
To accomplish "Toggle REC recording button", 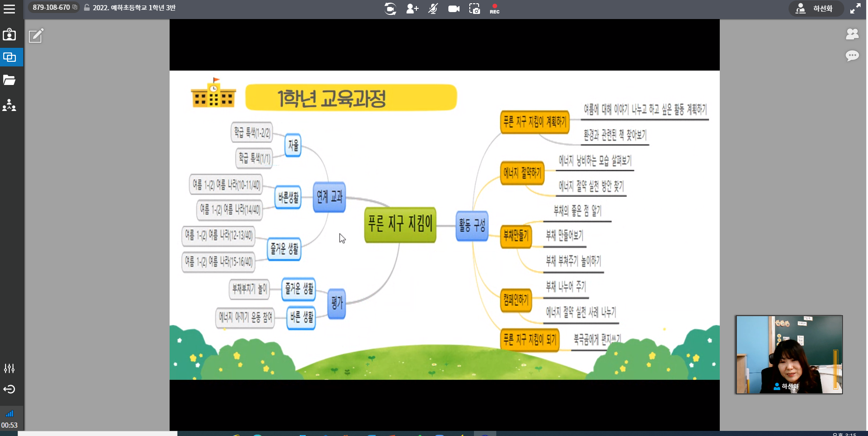I will [494, 9].
